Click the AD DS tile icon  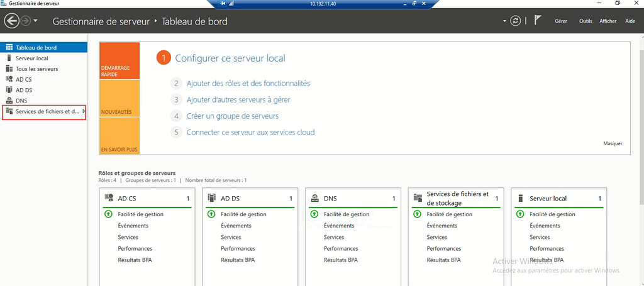(212, 199)
